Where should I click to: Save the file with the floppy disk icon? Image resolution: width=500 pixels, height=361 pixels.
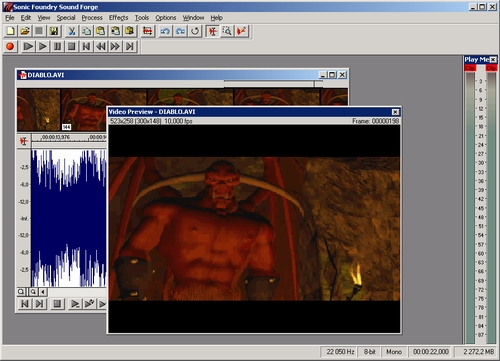coord(54,31)
